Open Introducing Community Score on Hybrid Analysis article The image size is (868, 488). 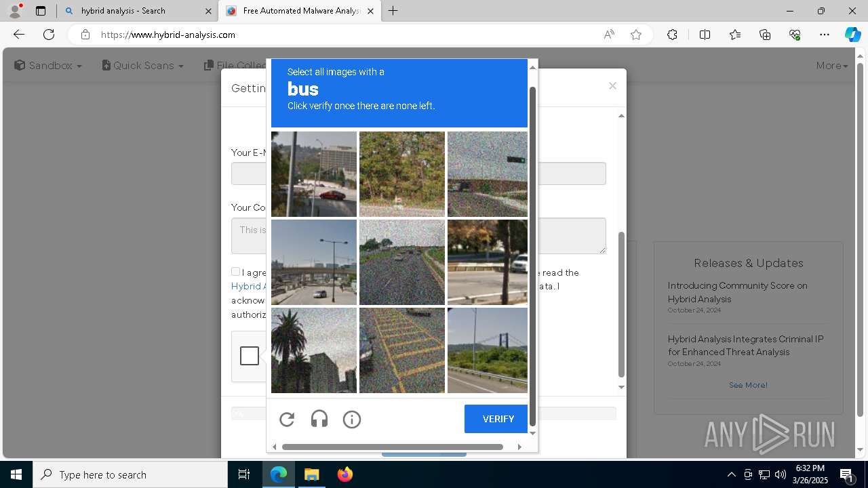(737, 292)
